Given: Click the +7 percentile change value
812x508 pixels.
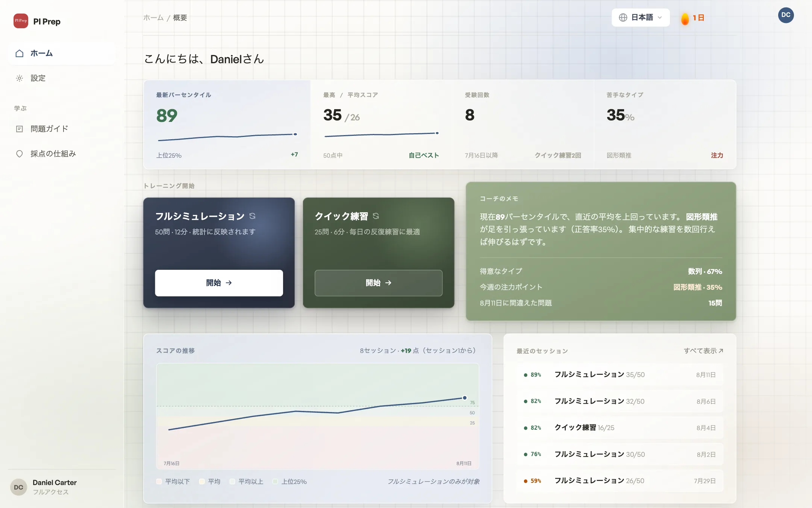Looking at the screenshot, I should click(x=294, y=155).
